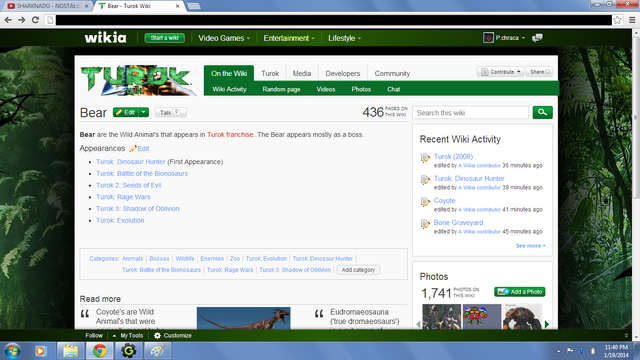
Task: Select the On the Wiki tab
Action: pos(229,73)
